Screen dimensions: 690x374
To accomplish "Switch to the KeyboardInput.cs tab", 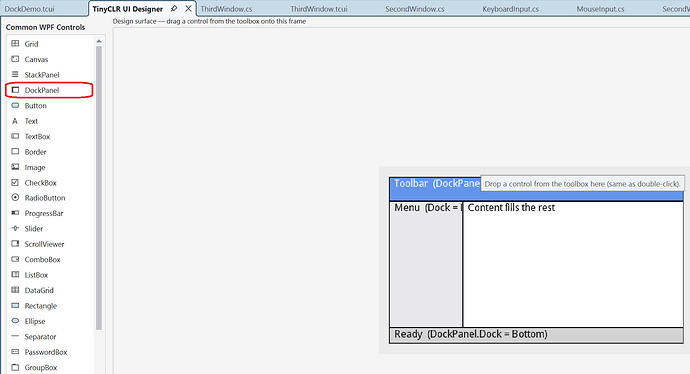I will (x=510, y=9).
